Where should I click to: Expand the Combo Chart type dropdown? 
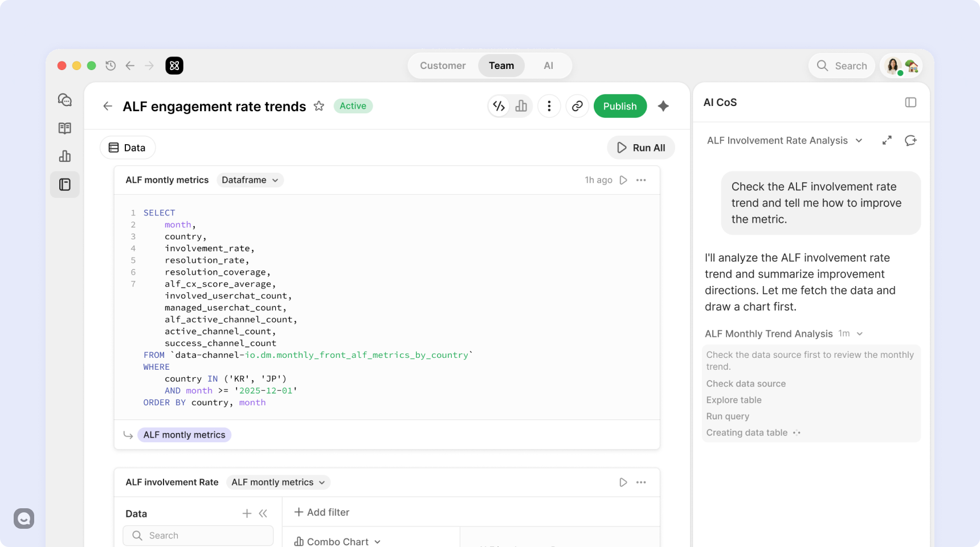pos(337,541)
